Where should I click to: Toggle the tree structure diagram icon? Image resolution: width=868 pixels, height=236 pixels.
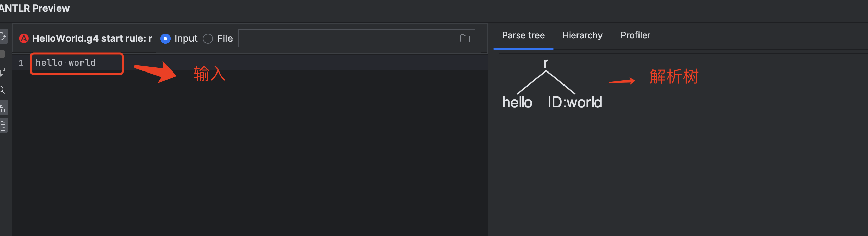point(3,107)
